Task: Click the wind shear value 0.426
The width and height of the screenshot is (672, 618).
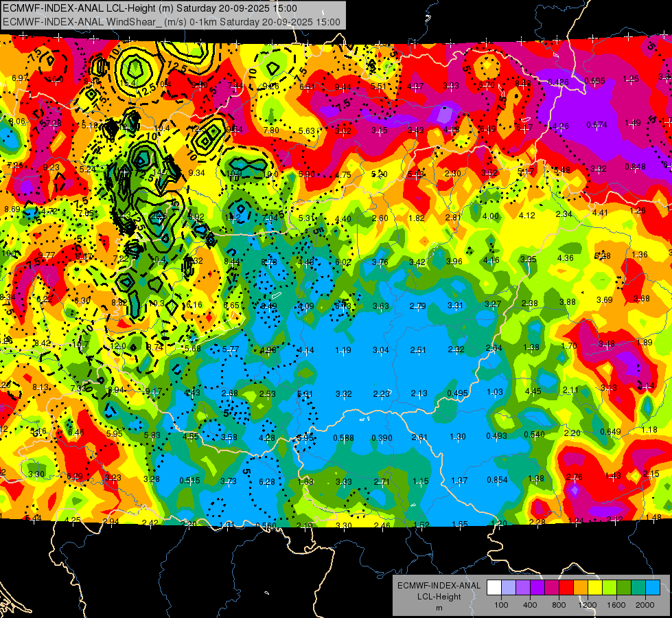Action: click(x=559, y=82)
